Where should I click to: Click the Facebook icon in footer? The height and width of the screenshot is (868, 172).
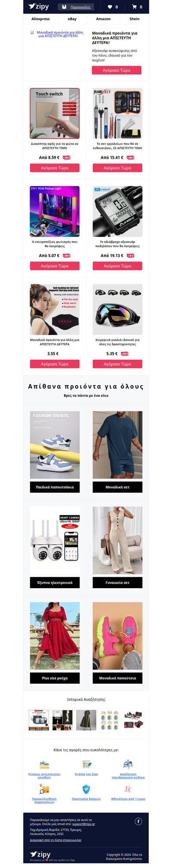(x=138, y=821)
